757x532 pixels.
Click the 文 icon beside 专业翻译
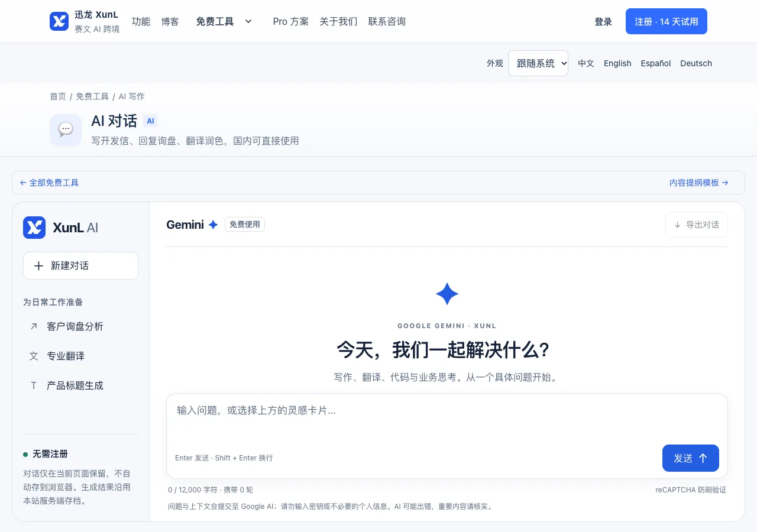[34, 356]
